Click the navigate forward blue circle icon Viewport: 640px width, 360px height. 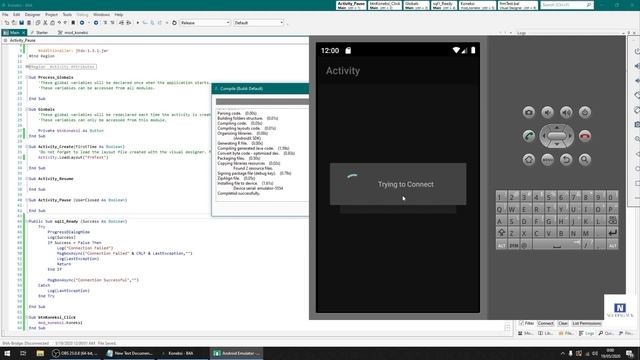[x=96, y=23]
